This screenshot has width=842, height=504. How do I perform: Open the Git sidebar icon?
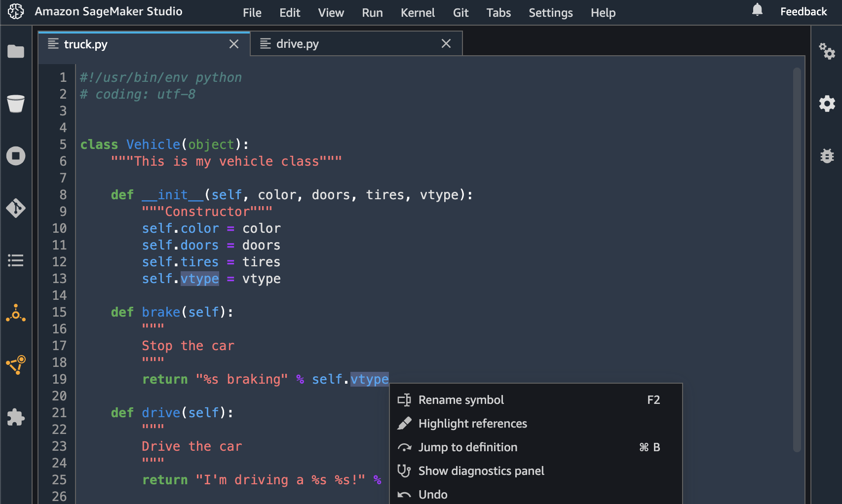click(x=16, y=208)
